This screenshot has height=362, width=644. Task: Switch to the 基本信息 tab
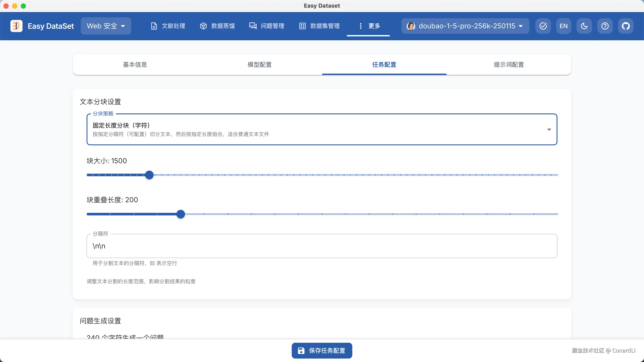pyautogui.click(x=135, y=65)
